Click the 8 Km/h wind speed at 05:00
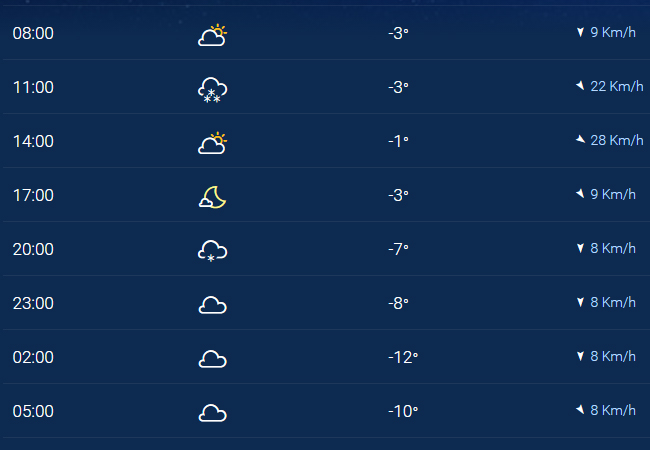Screen dimensions: 650x450 click(x=613, y=410)
